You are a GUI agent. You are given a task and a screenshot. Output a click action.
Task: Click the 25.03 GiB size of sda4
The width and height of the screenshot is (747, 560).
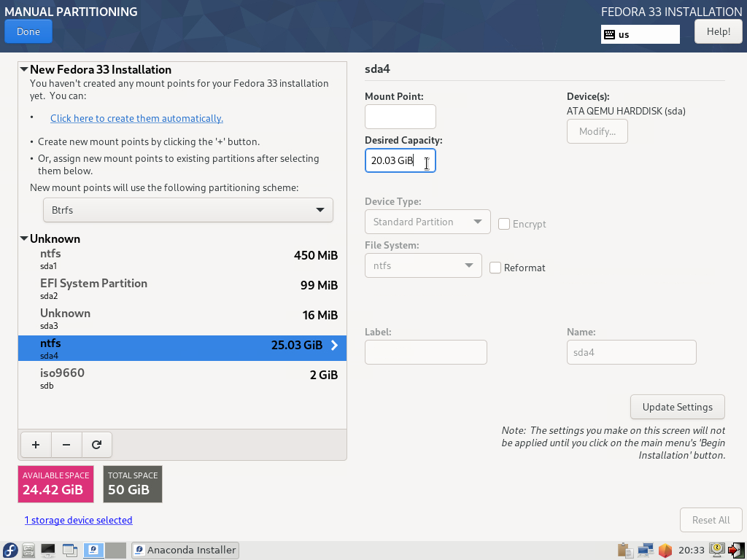tap(297, 346)
